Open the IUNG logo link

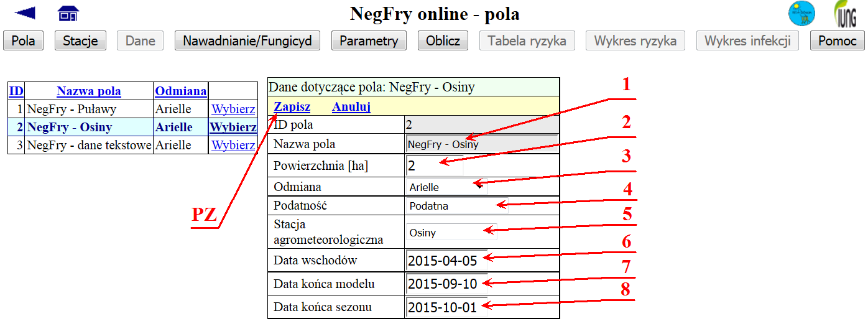click(x=846, y=14)
